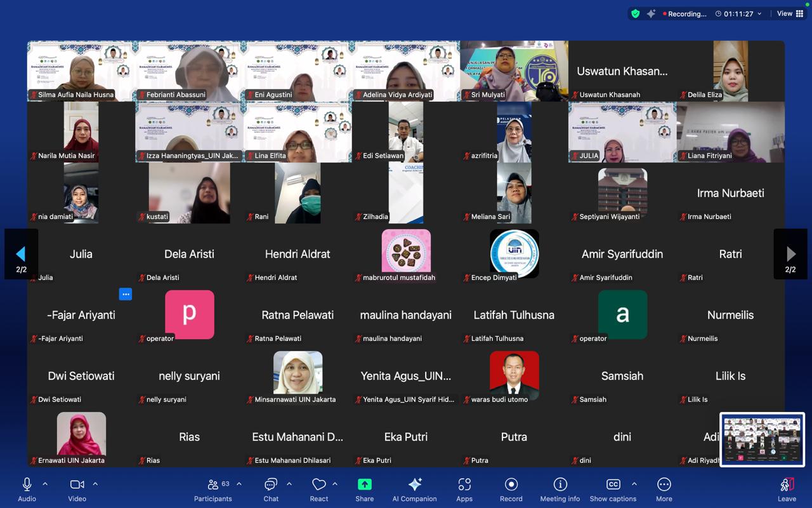The height and width of the screenshot is (508, 812).
Task: Toggle Show captions
Action: tap(613, 489)
